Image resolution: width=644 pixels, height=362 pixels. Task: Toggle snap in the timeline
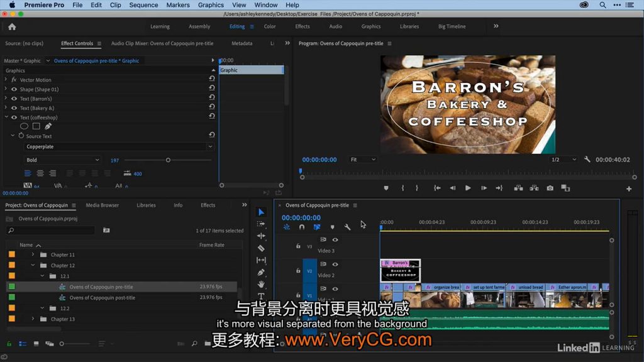[x=302, y=227]
